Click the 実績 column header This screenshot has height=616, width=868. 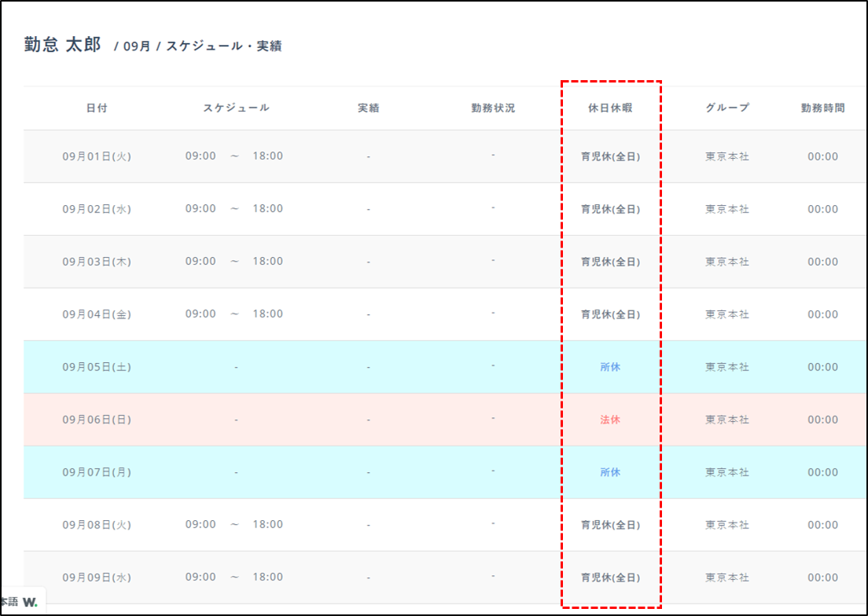368,108
